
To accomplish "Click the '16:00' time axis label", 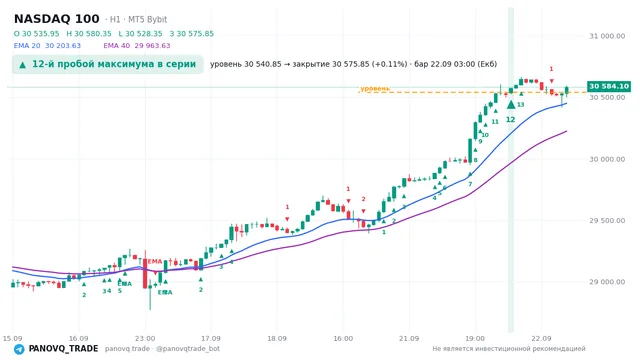I will tap(343, 338).
